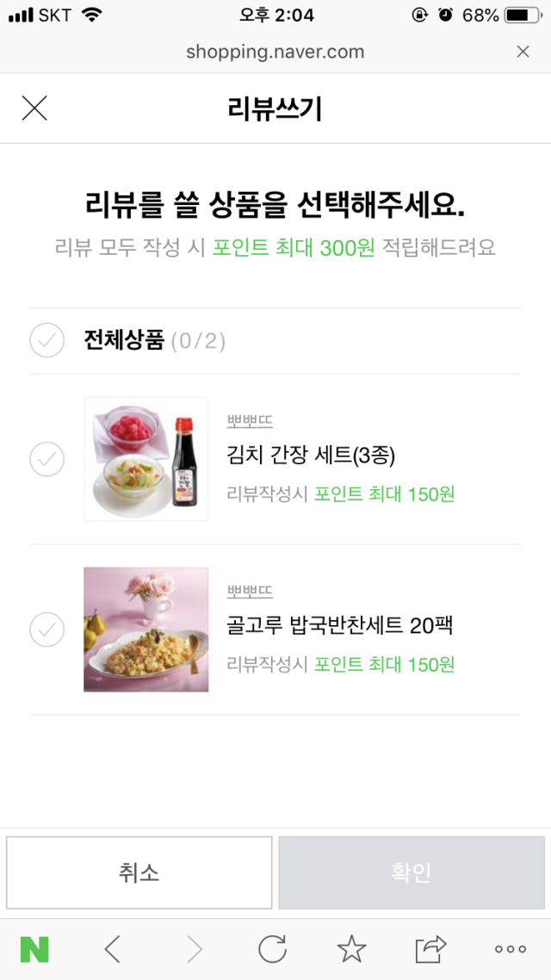This screenshot has height=980, width=551.
Task: Open the share icon in bottom toolbar
Action: 430,949
